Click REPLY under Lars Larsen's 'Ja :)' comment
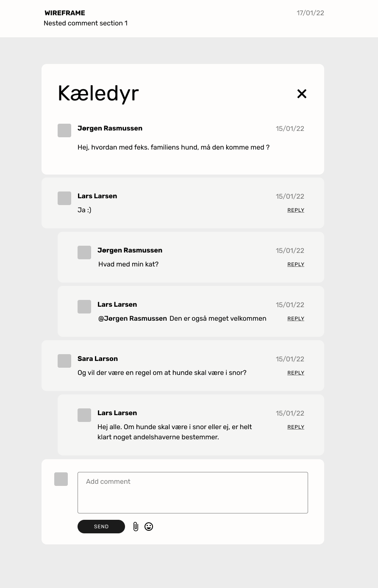 295,210
